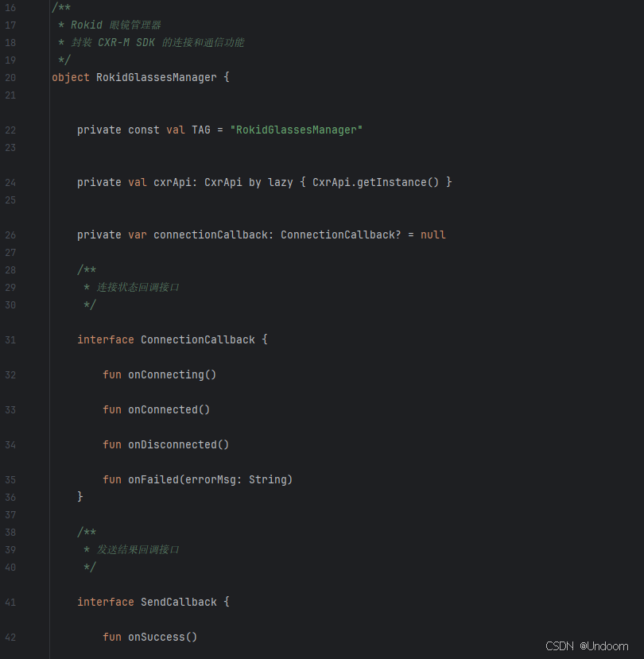Click line number 24 in gutter
644x659 pixels.
pos(10,183)
